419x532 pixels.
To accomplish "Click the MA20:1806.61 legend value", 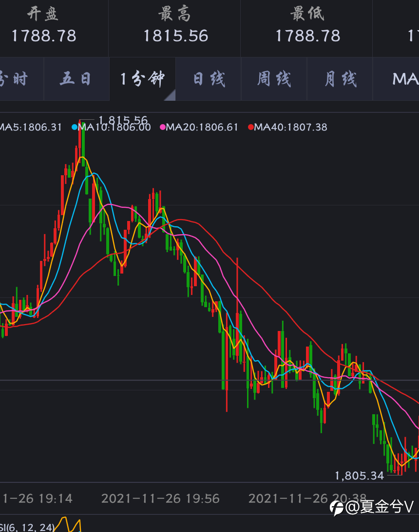I will click(x=202, y=127).
